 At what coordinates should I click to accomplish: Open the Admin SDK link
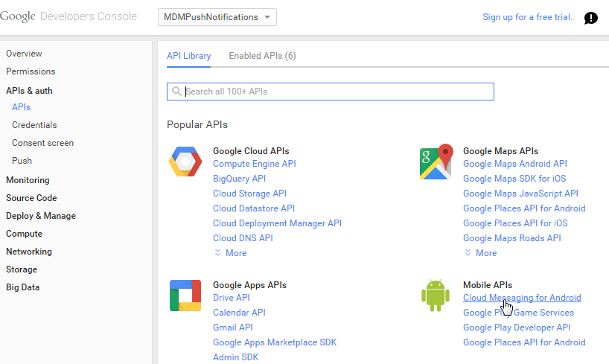click(236, 357)
